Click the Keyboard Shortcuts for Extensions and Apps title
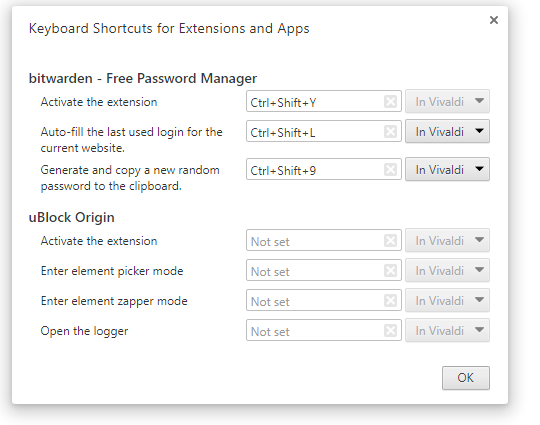The image size is (540, 425). 169,29
